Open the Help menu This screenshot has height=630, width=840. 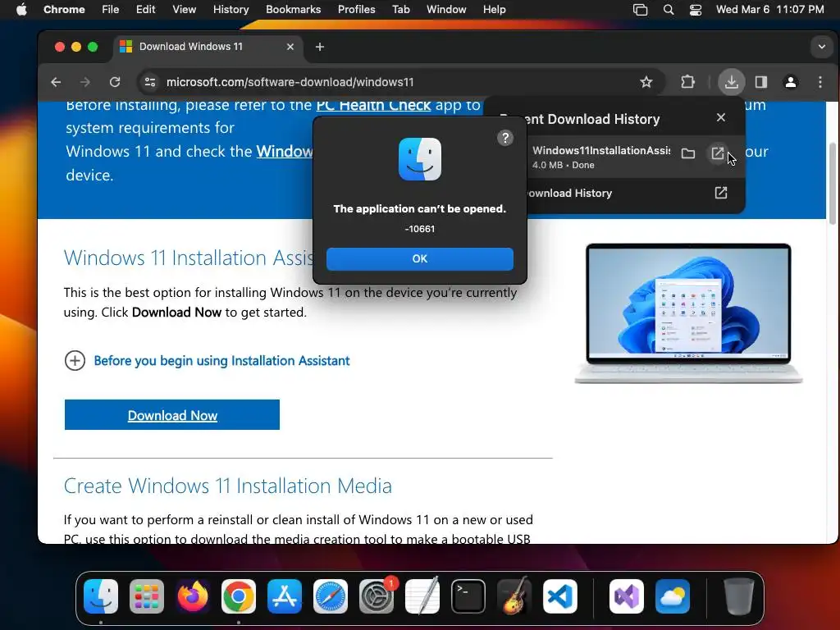click(494, 9)
